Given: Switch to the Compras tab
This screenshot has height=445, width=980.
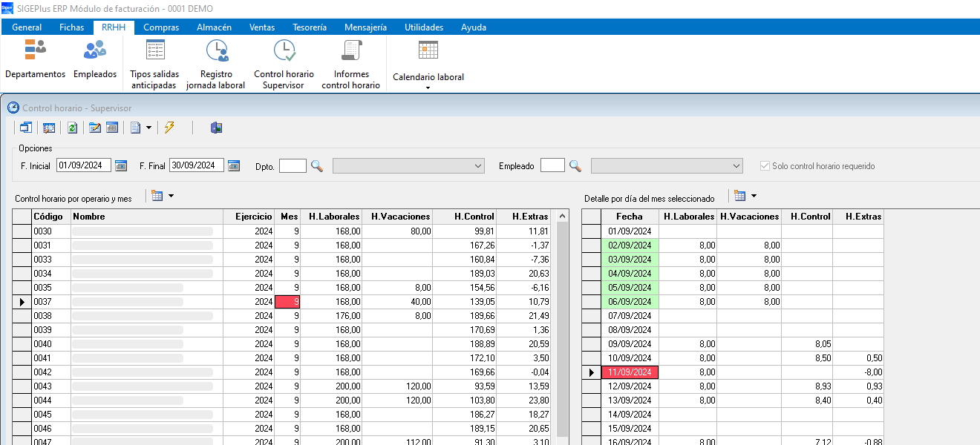Looking at the screenshot, I should pyautogui.click(x=161, y=27).
